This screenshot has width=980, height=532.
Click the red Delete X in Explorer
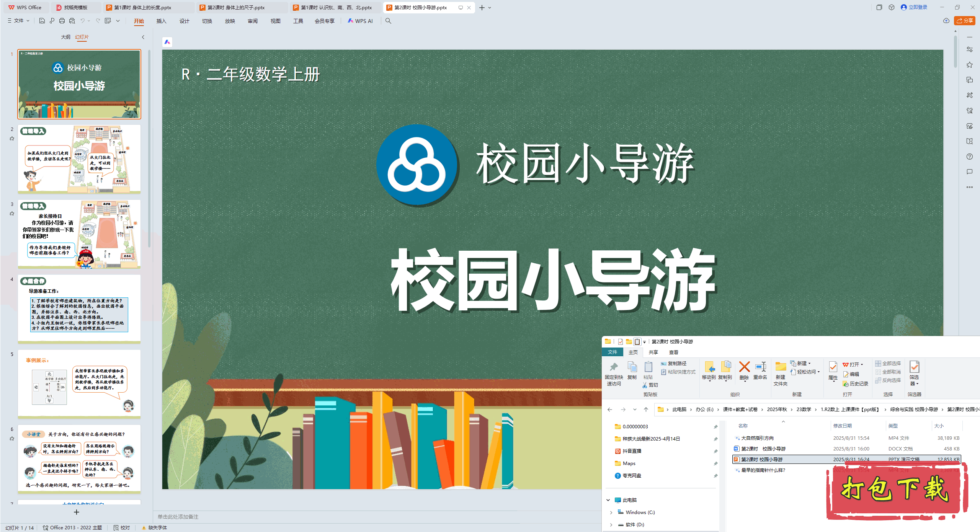click(744, 367)
